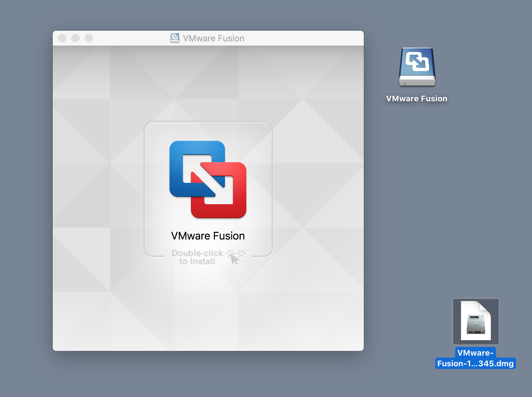Click the 'VMware Fusion' window title text
The height and width of the screenshot is (397, 532).
tap(214, 38)
